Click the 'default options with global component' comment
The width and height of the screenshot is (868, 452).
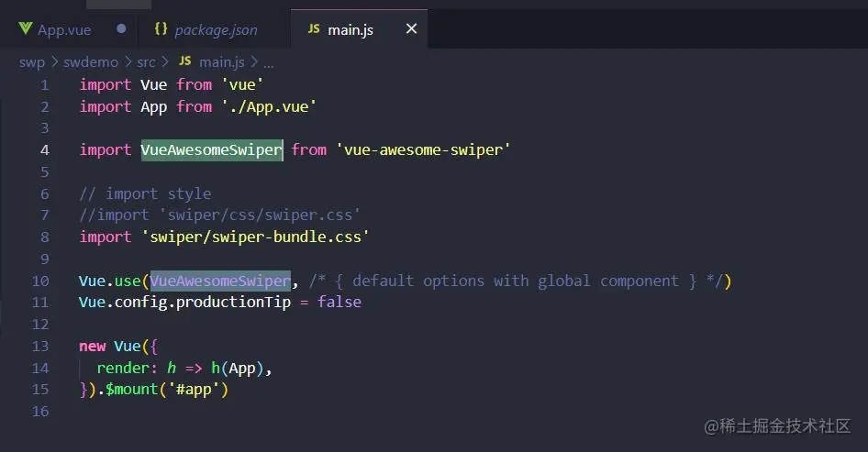[x=515, y=281]
